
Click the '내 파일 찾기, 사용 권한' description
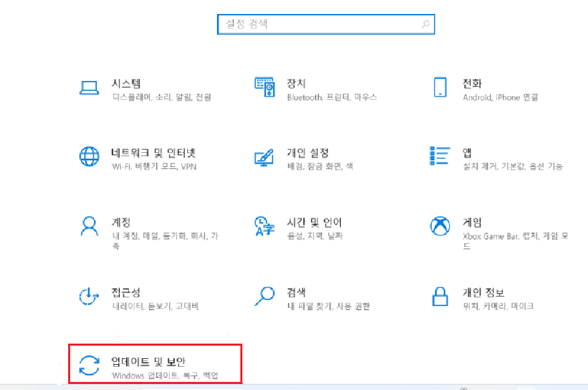coord(329,306)
